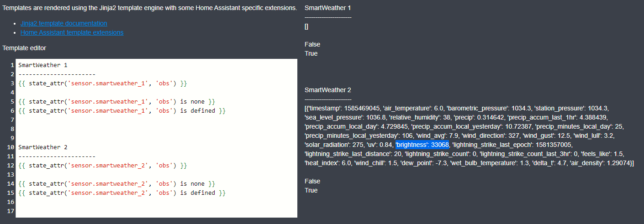644x224 pixels.
Task: Click the smartweather_1 'is none' line in editor
Action: (x=116, y=102)
